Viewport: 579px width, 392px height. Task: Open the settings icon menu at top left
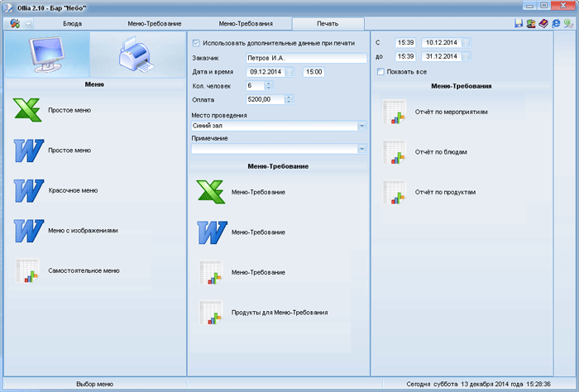(x=15, y=24)
